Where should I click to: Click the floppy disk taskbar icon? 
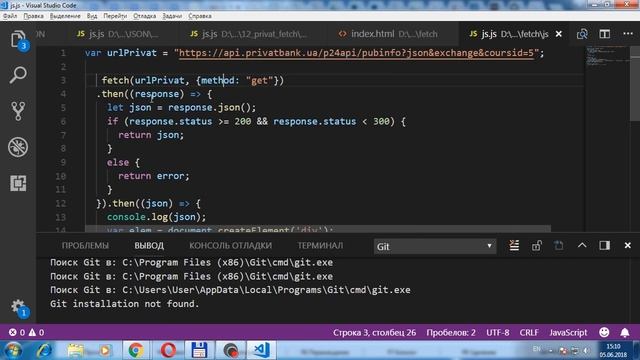tap(199, 350)
